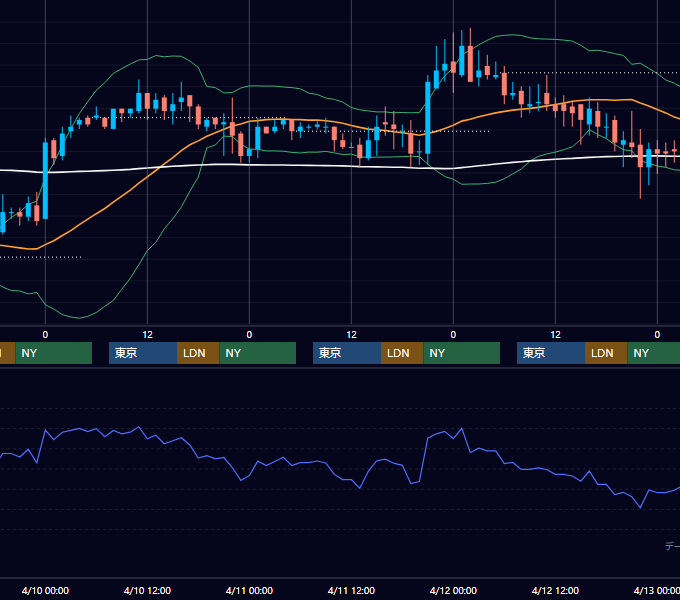The width and height of the screenshot is (680, 600).
Task: Click the hour 12 label above 4/11 東京 session
Action: [351, 335]
